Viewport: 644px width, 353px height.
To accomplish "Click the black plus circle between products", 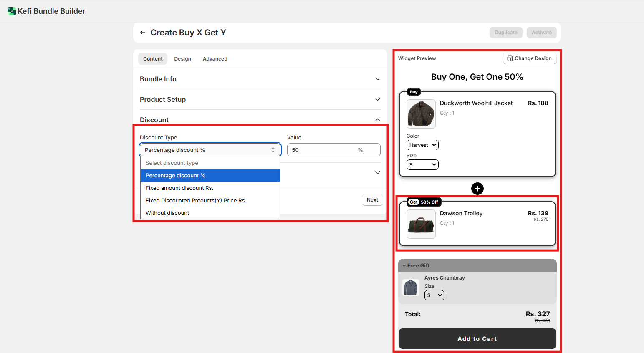I will (477, 189).
